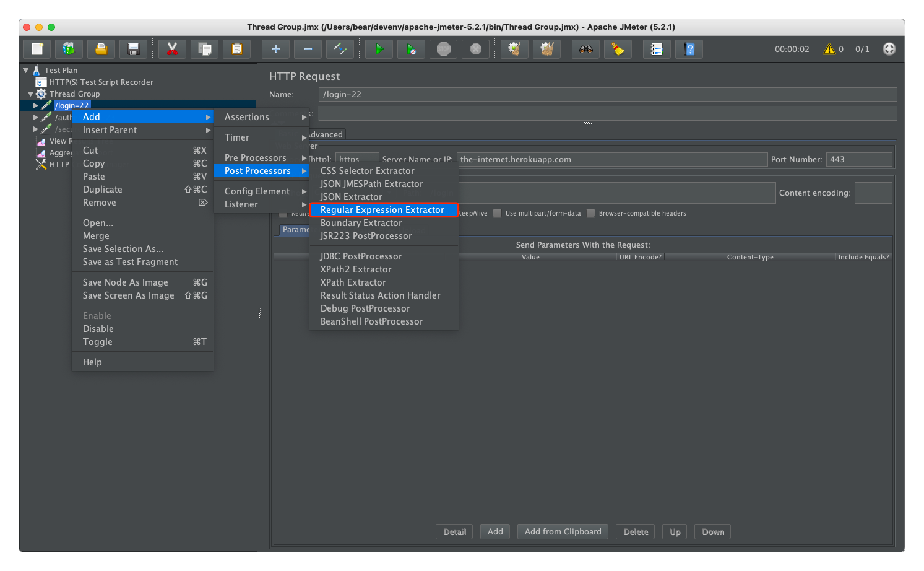Click the Up button
The image size is (924, 571).
coord(675,531)
